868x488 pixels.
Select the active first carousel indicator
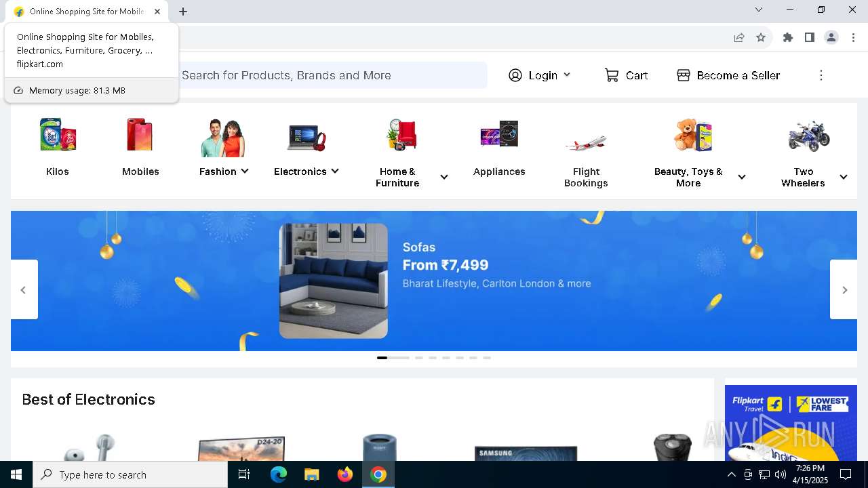(x=393, y=357)
